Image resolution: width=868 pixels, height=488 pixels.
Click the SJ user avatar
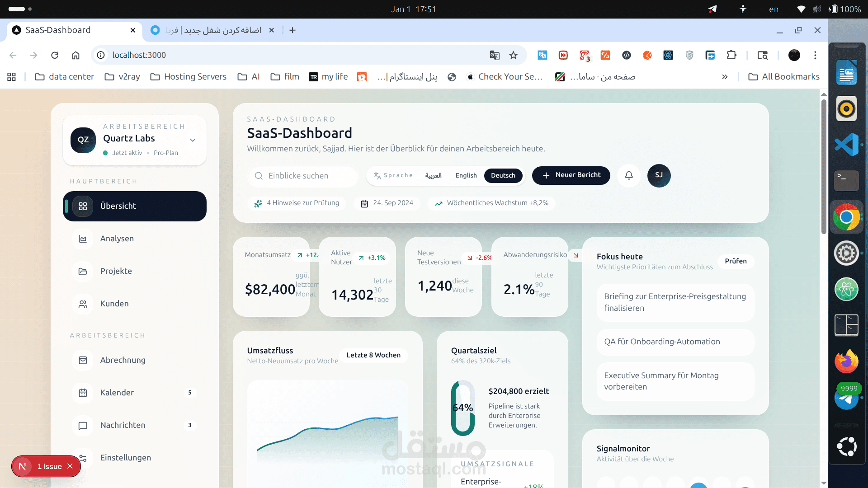[659, 175]
